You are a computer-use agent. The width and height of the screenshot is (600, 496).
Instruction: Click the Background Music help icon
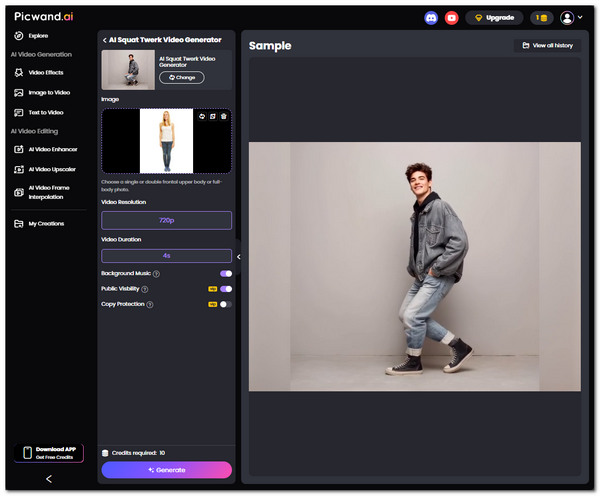[x=157, y=273]
